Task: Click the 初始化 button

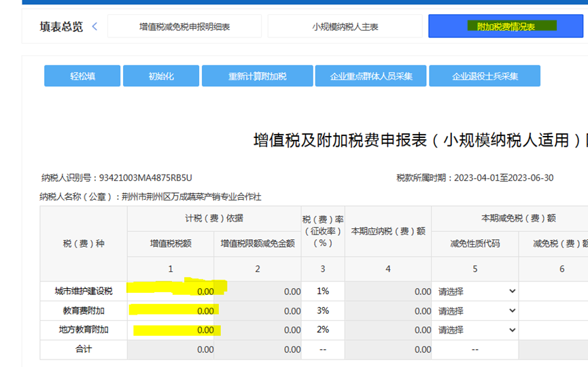Action: (x=161, y=75)
